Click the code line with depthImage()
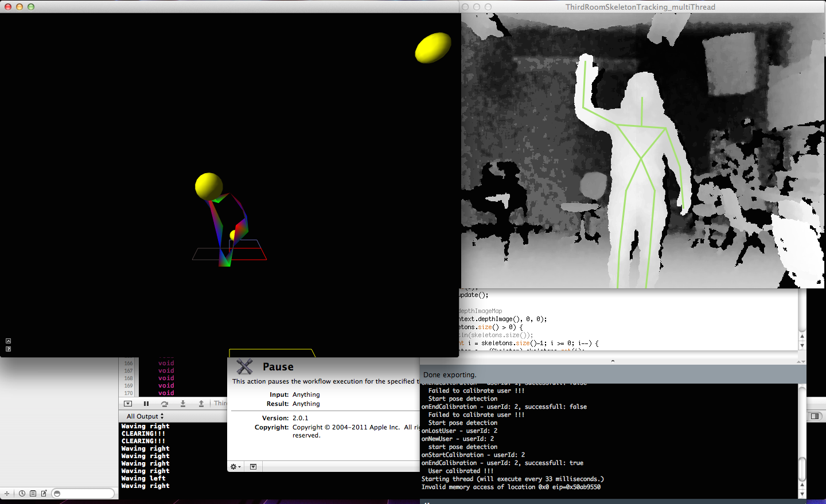Viewport: 826px width, 504px height. click(x=502, y=319)
